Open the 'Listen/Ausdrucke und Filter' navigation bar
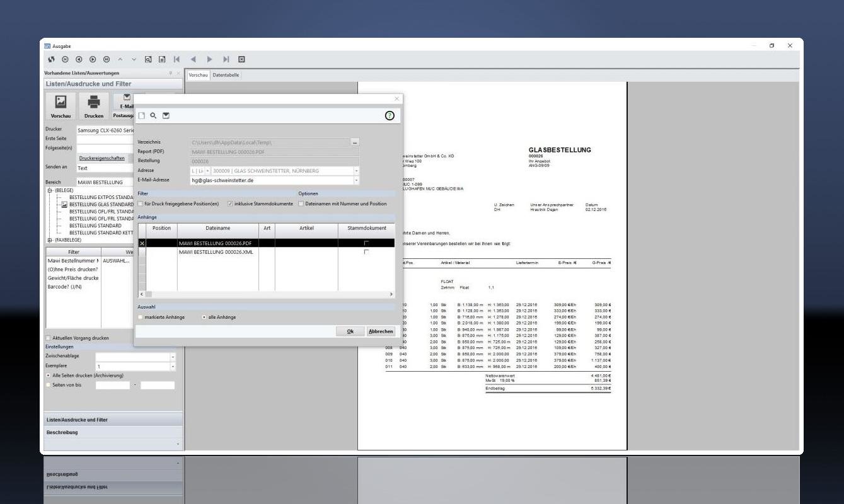This screenshot has width=844, height=504. click(113, 420)
